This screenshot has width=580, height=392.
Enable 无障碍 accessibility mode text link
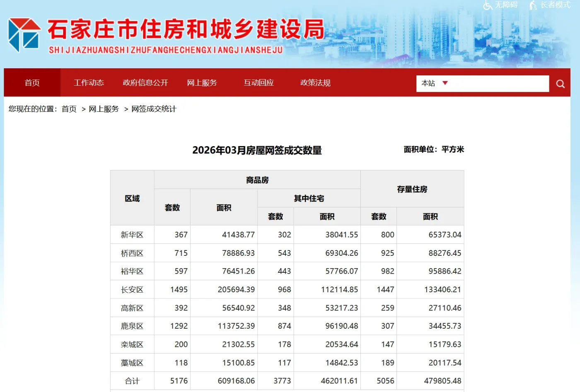(506, 5)
